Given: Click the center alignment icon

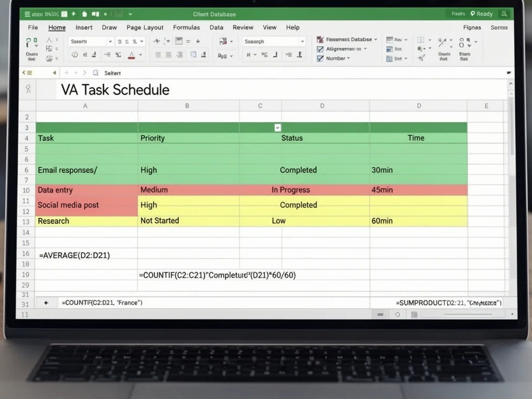Looking at the screenshot, I should click(x=168, y=55).
